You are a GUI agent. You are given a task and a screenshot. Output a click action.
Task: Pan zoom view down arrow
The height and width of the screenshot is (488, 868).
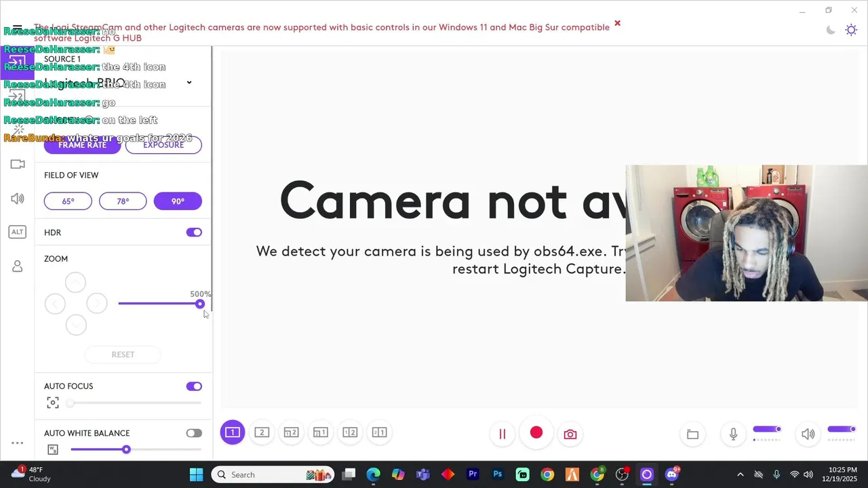[x=76, y=325]
